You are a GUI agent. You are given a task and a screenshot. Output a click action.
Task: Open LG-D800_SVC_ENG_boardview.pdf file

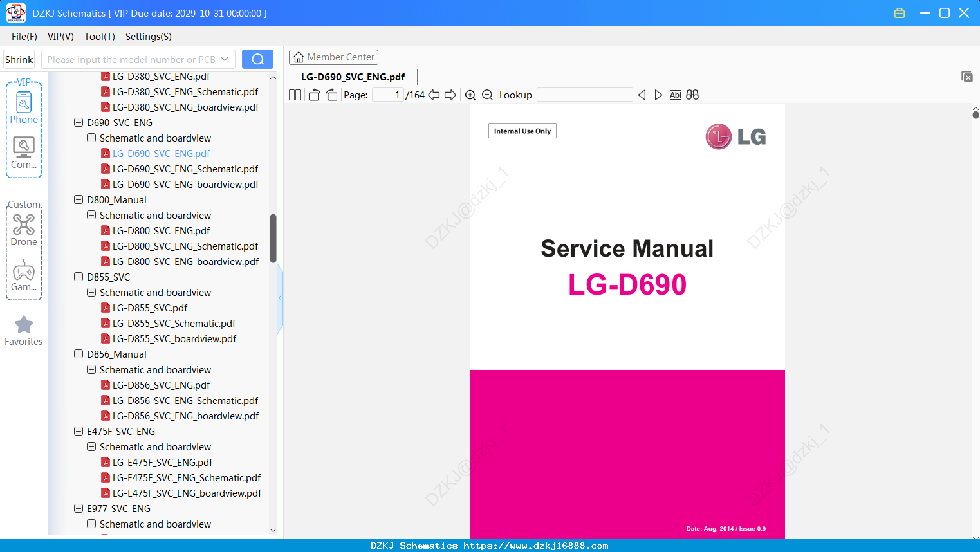coord(185,262)
